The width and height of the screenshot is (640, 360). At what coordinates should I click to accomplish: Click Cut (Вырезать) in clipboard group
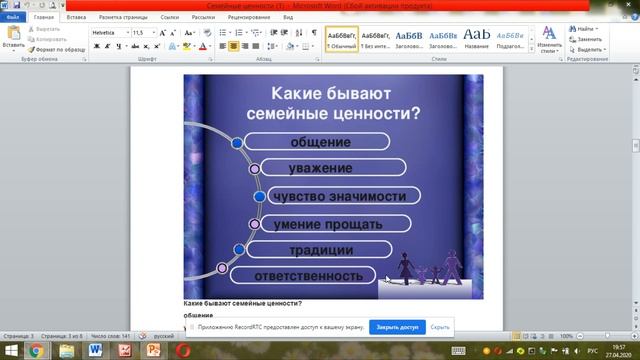44,29
